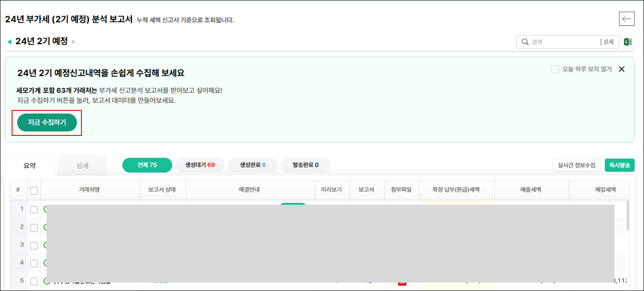
Task: Click the 실시간 정보수집 button
Action: point(576,165)
